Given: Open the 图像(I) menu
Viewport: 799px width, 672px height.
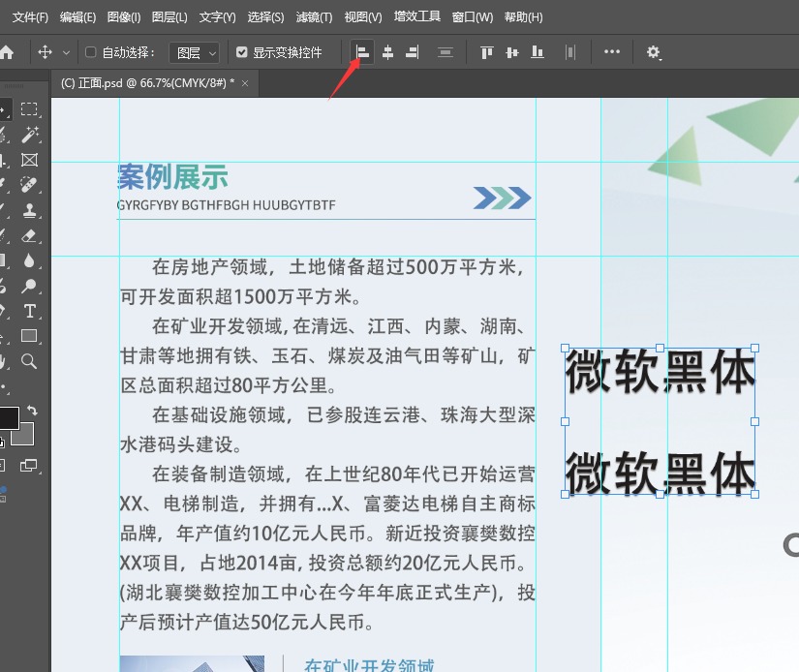Looking at the screenshot, I should pos(124,17).
